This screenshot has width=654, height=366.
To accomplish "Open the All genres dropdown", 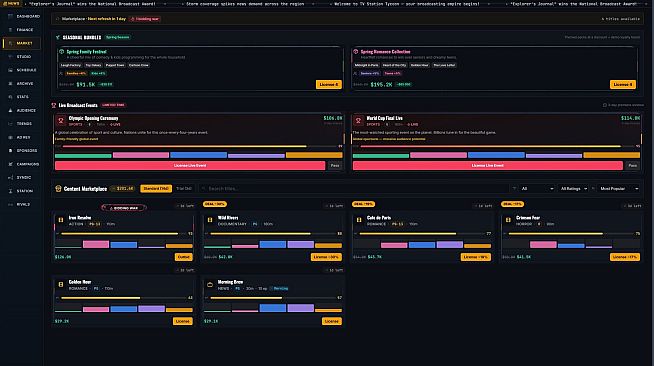I will click(x=537, y=189).
